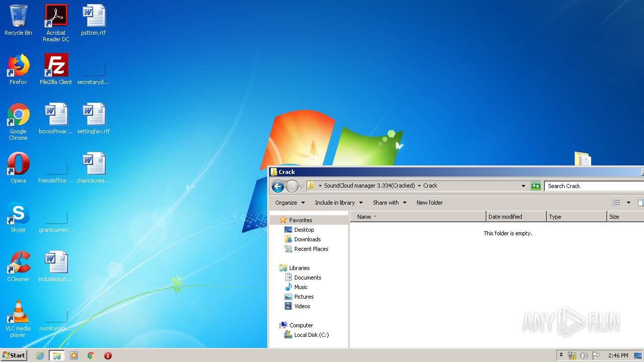Launch Acrobat Reader DC from desktop

56,23
